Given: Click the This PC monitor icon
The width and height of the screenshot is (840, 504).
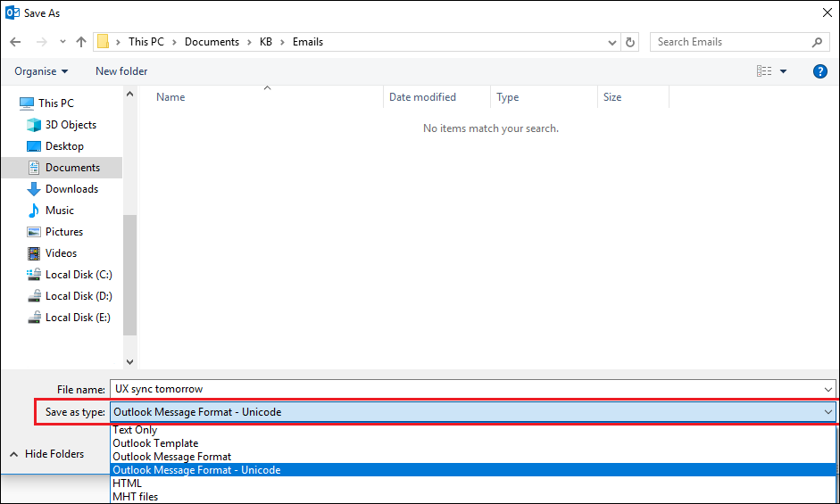Looking at the screenshot, I should [x=26, y=103].
